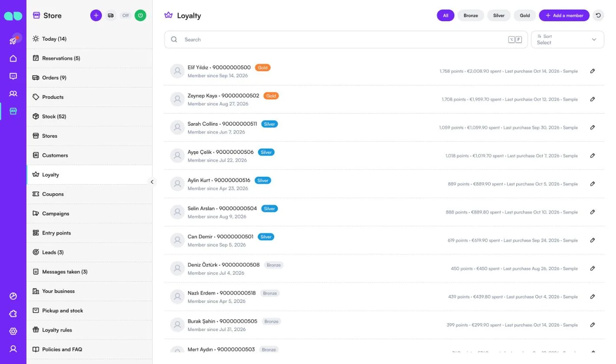Open the settings gear icon in rail
The image size is (616, 364).
(13, 331)
